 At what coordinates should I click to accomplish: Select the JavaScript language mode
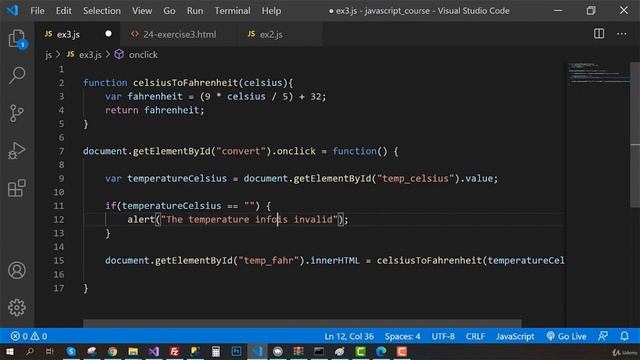[x=515, y=336]
